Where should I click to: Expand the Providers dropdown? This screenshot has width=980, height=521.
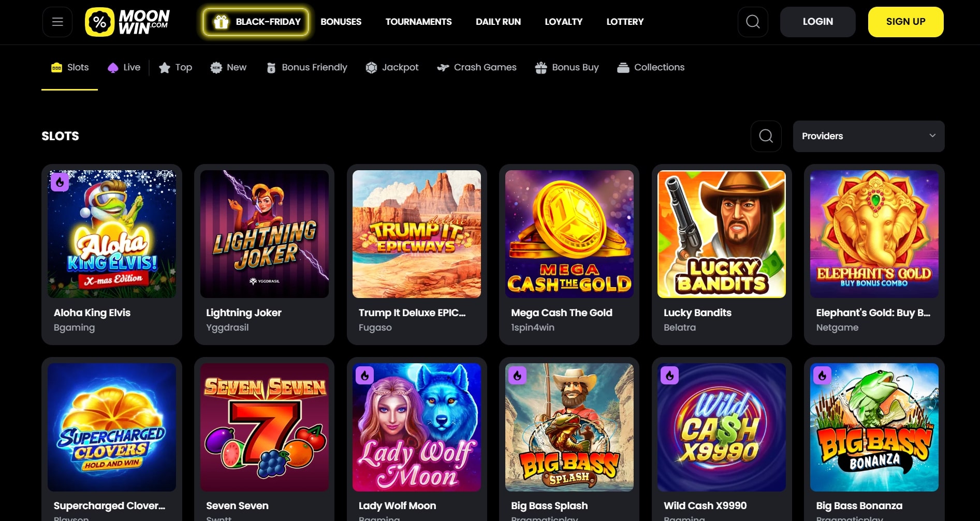pyautogui.click(x=868, y=136)
